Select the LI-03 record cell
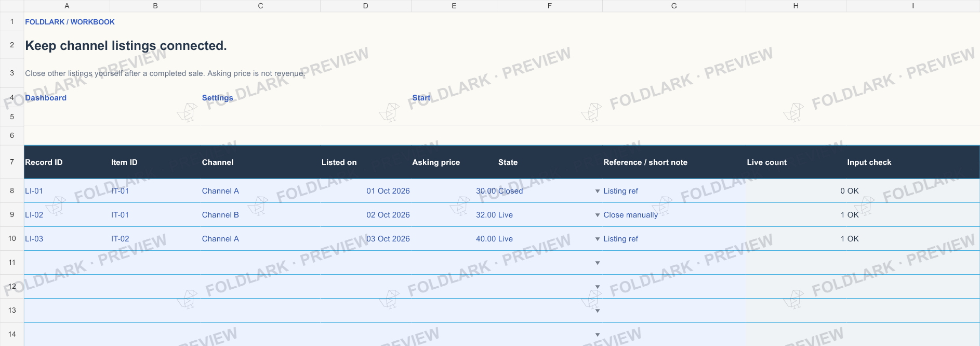Screen dimensions: 980x346 67,239
